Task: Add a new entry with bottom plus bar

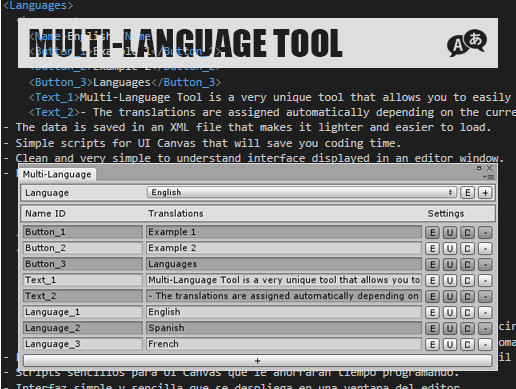Action: point(257,361)
